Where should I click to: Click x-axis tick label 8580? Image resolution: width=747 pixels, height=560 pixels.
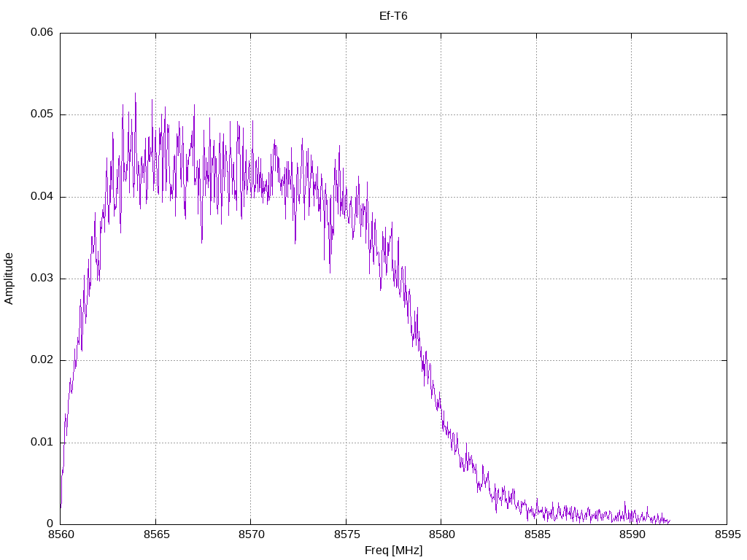441,534
